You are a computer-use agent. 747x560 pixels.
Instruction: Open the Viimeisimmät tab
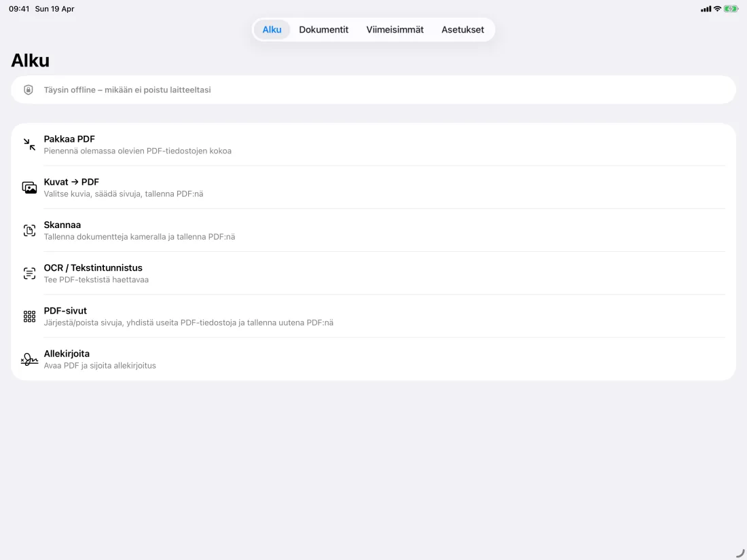(x=395, y=29)
